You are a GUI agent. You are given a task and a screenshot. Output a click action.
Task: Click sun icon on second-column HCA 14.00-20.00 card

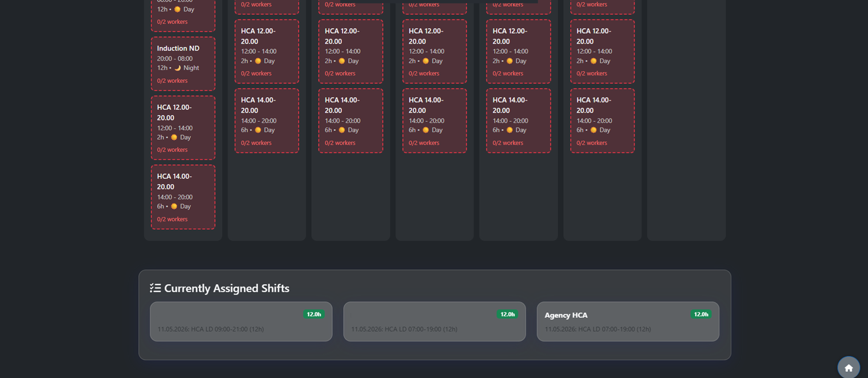coord(258,130)
